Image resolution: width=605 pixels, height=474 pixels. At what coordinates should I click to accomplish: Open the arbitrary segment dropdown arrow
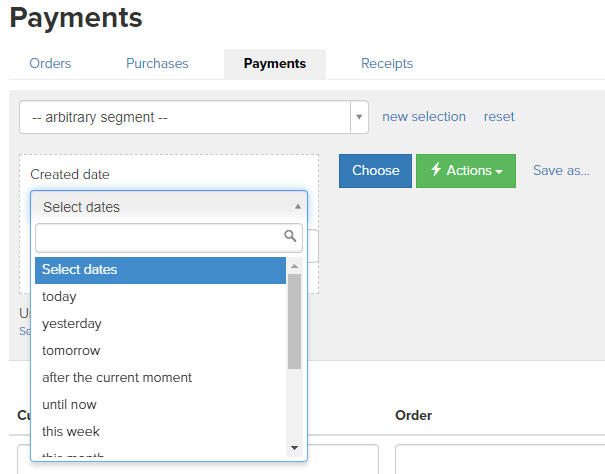(x=359, y=117)
